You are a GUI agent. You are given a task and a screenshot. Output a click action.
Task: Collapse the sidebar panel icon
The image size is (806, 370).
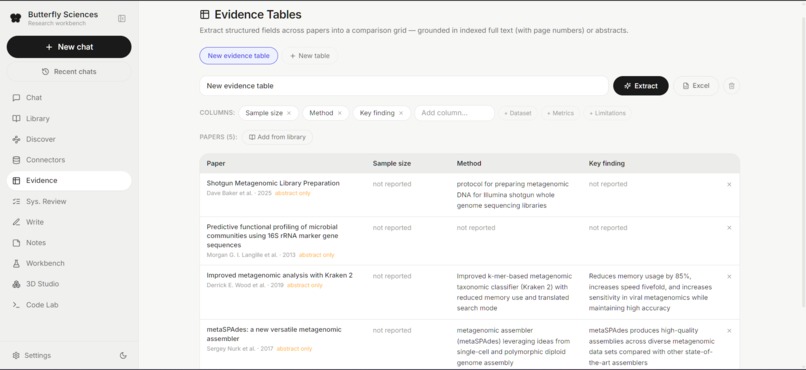122,18
